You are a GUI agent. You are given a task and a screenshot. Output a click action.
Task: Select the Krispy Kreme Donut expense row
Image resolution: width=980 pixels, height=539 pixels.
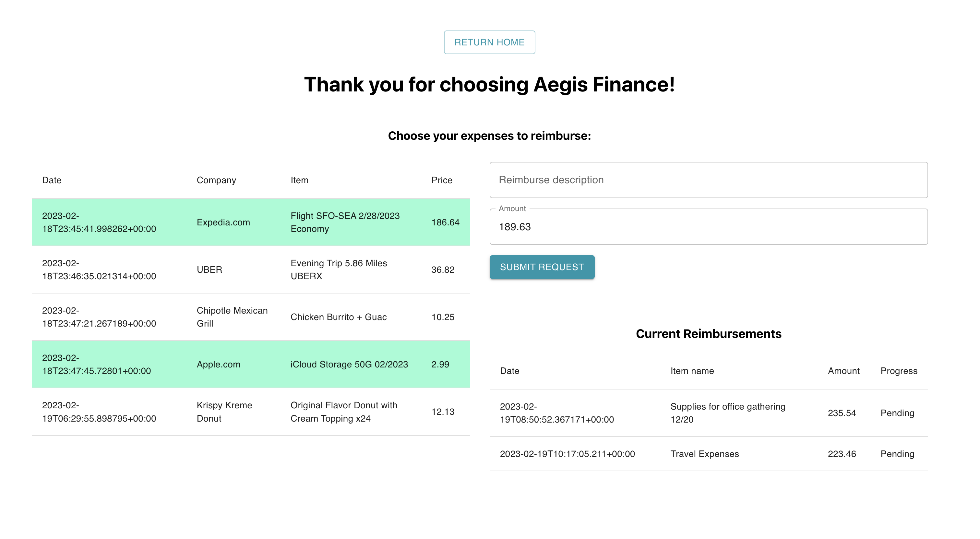(251, 412)
